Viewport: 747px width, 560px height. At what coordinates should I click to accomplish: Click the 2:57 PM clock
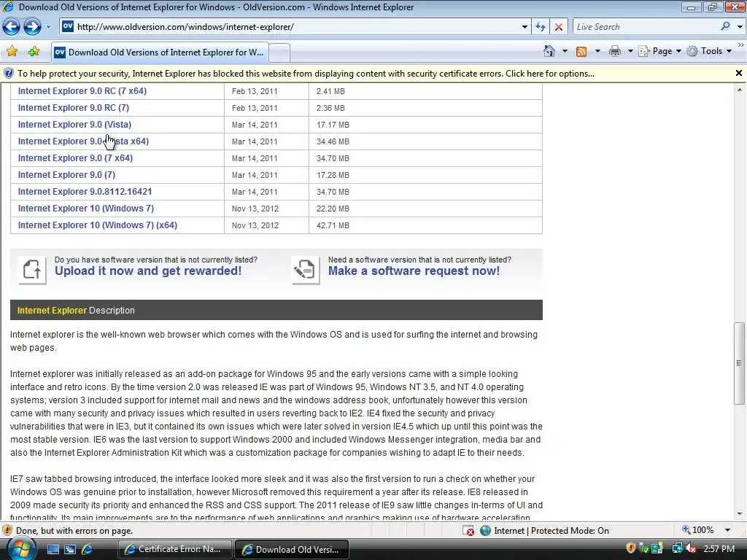tap(719, 549)
